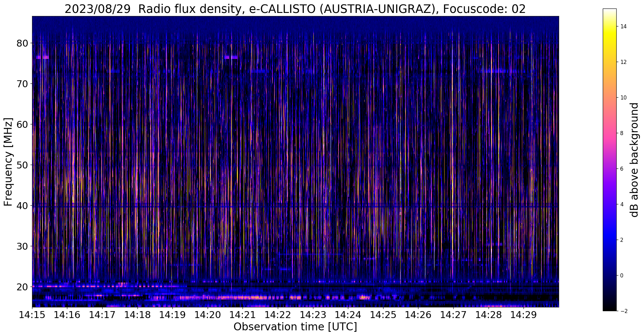Click the 40 MHz frequency label
644x336 pixels.
tap(22, 206)
